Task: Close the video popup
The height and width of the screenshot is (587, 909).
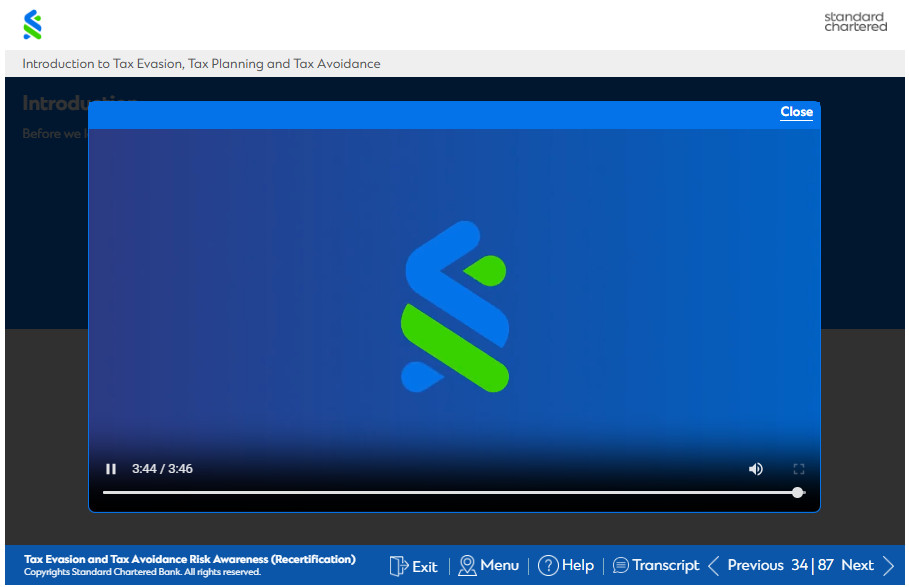Action: click(x=797, y=112)
